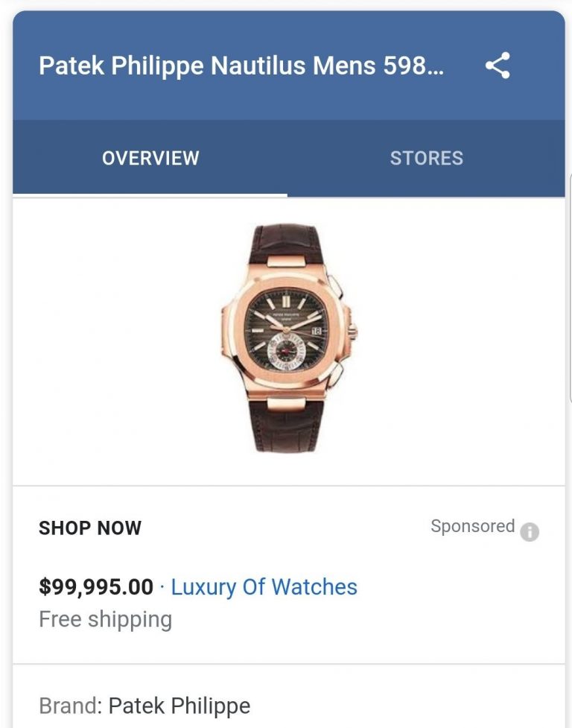Image resolution: width=572 pixels, height=728 pixels.
Task: Select the Overview tab
Action: tap(150, 158)
